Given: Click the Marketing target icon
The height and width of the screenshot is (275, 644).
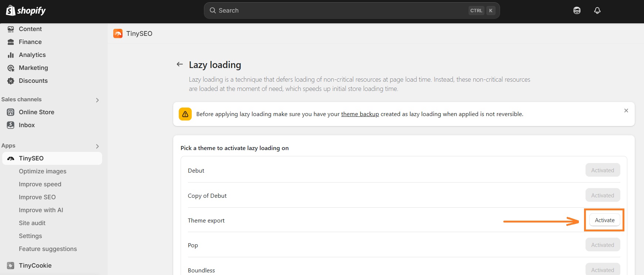Looking at the screenshot, I should (11, 68).
